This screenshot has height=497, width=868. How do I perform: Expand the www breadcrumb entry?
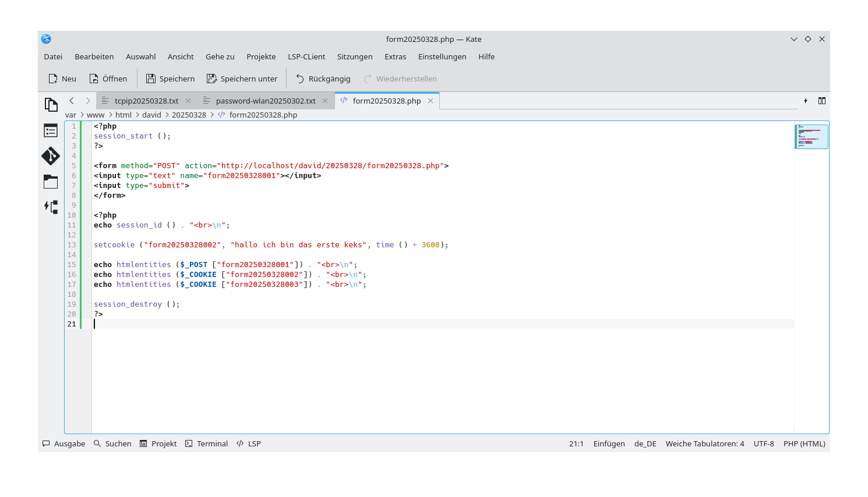[x=95, y=115]
